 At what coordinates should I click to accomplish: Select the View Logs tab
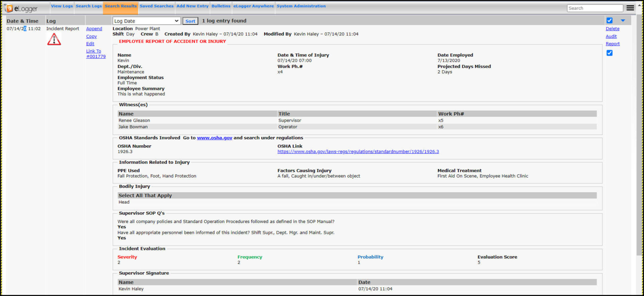coord(62,6)
